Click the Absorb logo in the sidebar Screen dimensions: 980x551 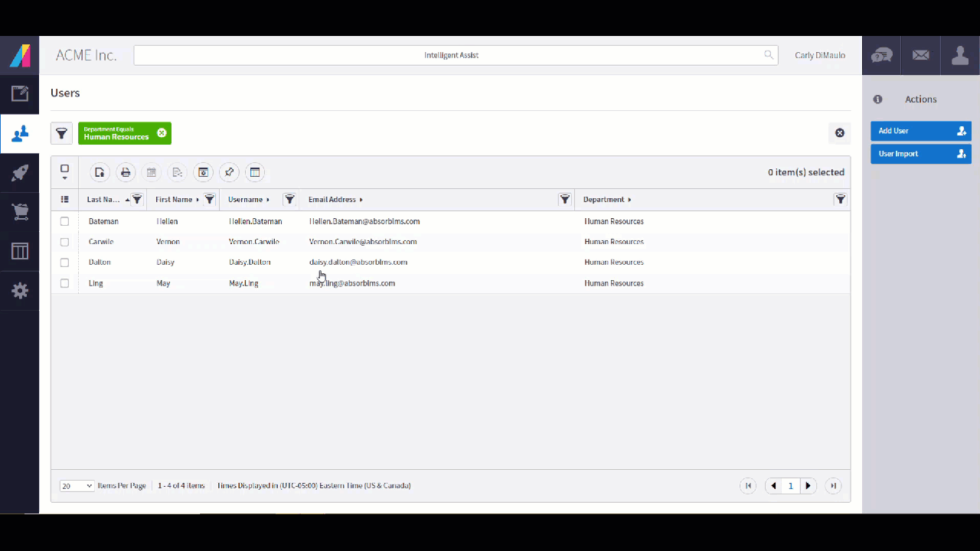(x=20, y=55)
